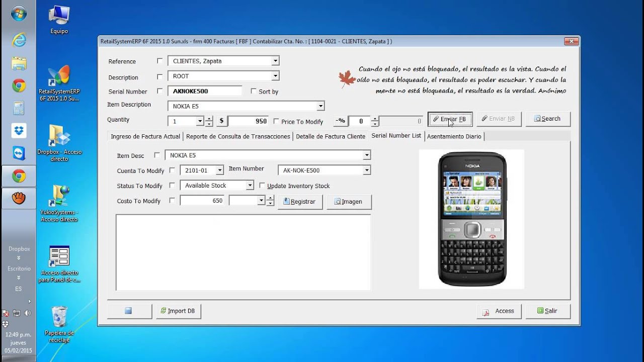Click the Imagen button
This screenshot has width=644, height=362.
pos(349,202)
